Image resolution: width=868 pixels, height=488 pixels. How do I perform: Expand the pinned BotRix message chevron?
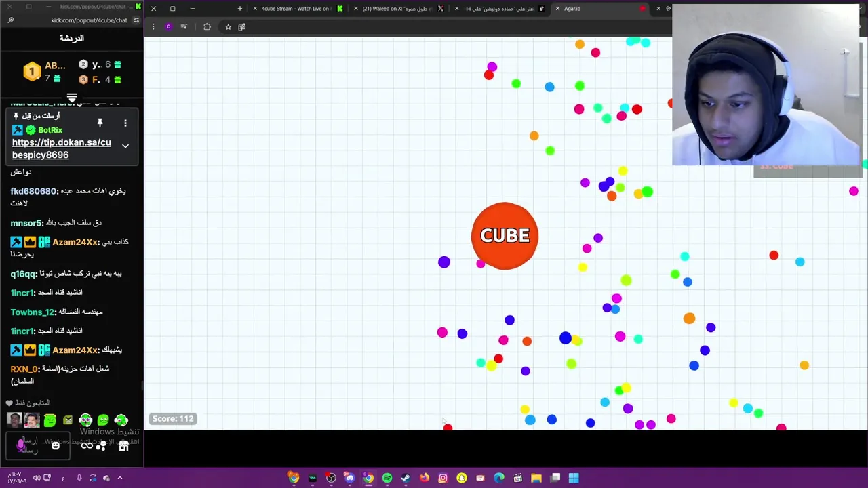click(125, 145)
